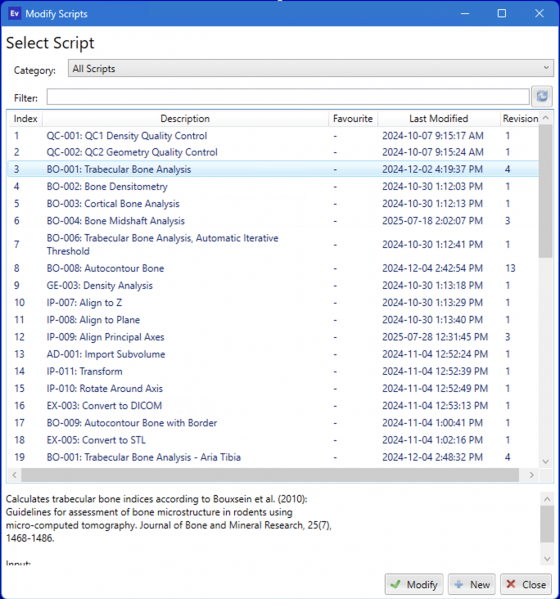Click the script list's scroll down arrow
This screenshot has height=599, width=560.
pos(545,461)
